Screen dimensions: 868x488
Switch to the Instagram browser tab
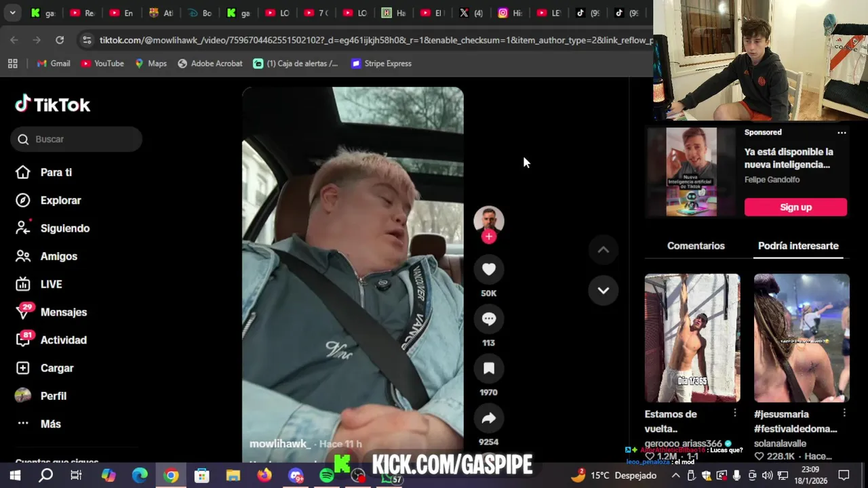[x=510, y=13]
